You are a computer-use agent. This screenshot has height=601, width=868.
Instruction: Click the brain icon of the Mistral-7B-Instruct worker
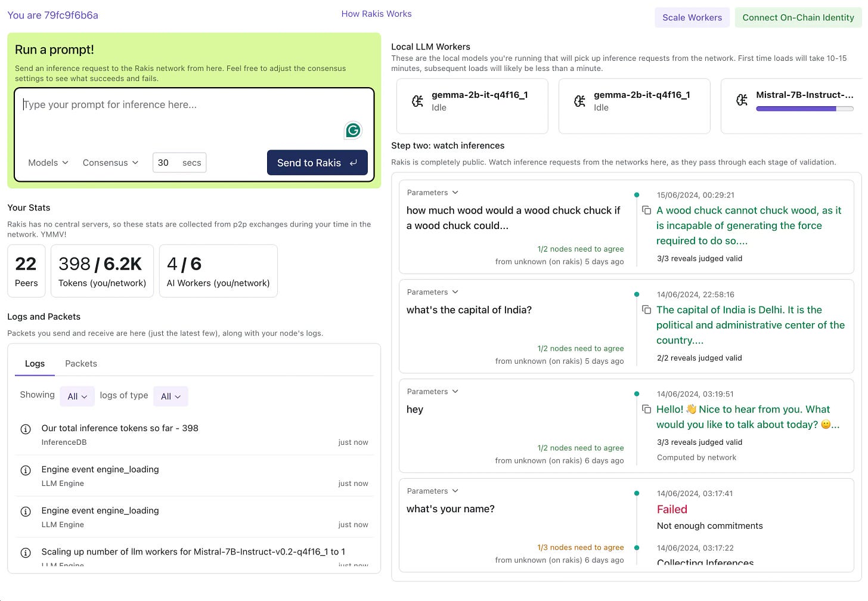click(742, 100)
